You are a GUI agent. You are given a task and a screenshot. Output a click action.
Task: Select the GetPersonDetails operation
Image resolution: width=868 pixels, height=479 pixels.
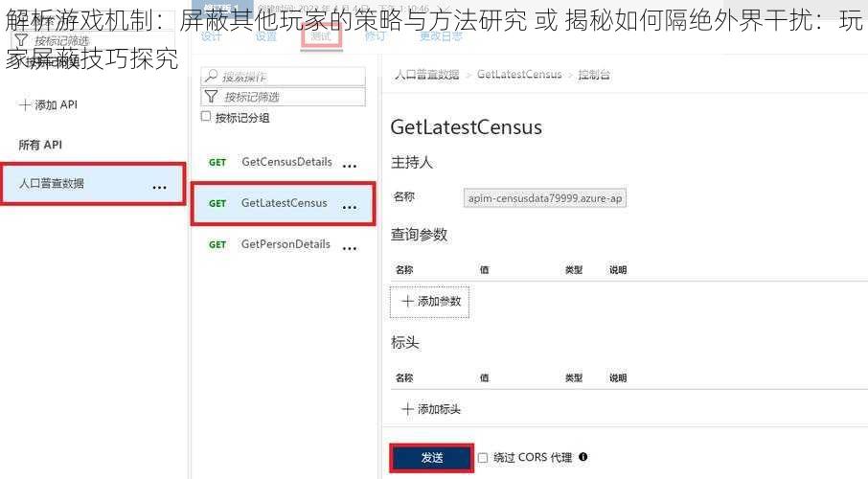[x=286, y=244]
